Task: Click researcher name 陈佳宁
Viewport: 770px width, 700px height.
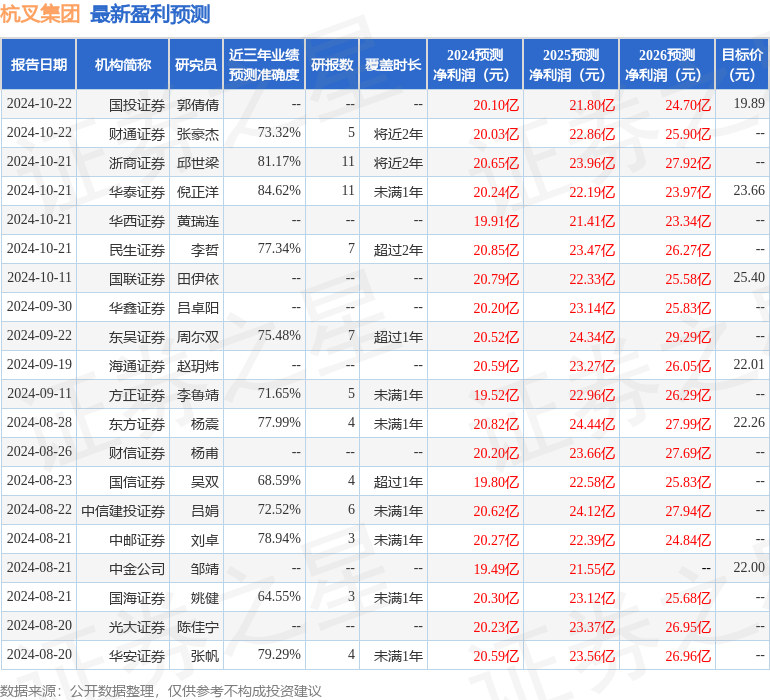Action: [197, 626]
